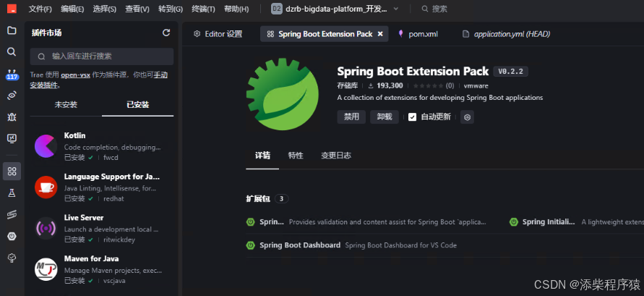Click the S-shaped sidebar icon above power icon
This screenshot has height=296, width=644.
click(x=12, y=215)
